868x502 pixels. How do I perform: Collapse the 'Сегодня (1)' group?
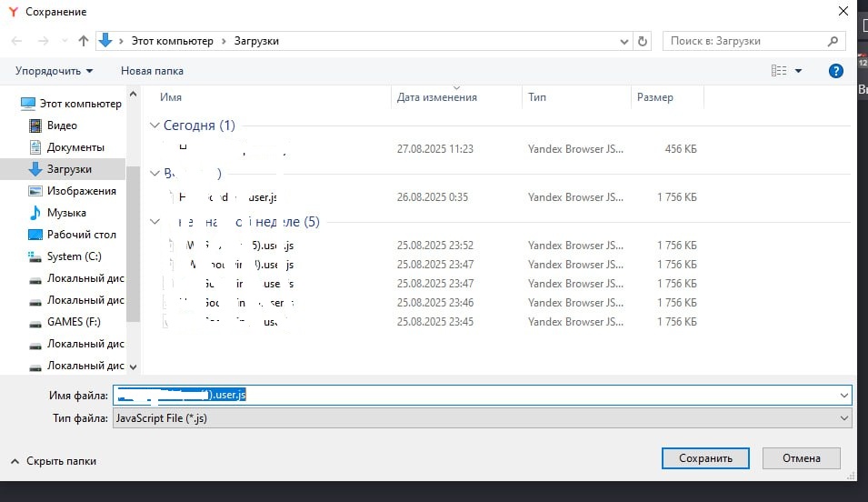[x=155, y=125]
